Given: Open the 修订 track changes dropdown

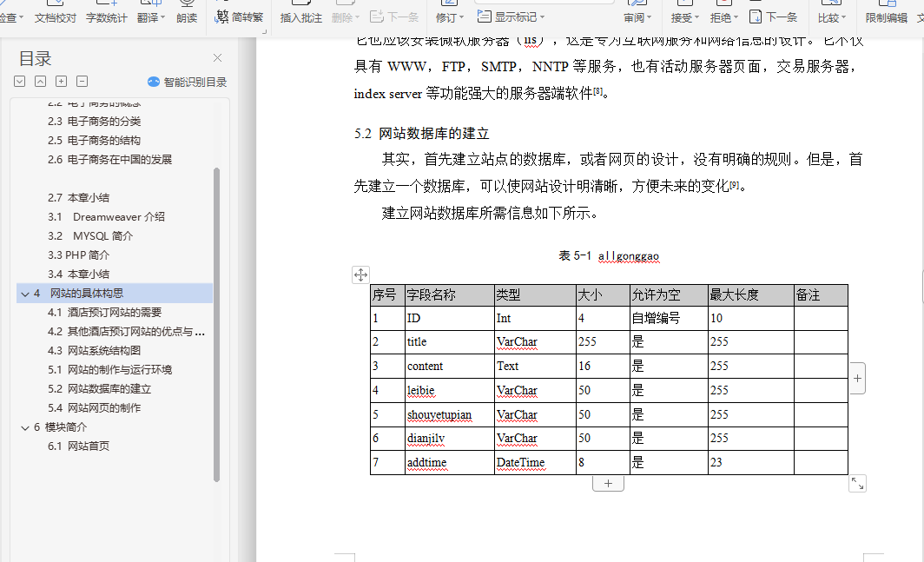Looking at the screenshot, I should click(450, 17).
